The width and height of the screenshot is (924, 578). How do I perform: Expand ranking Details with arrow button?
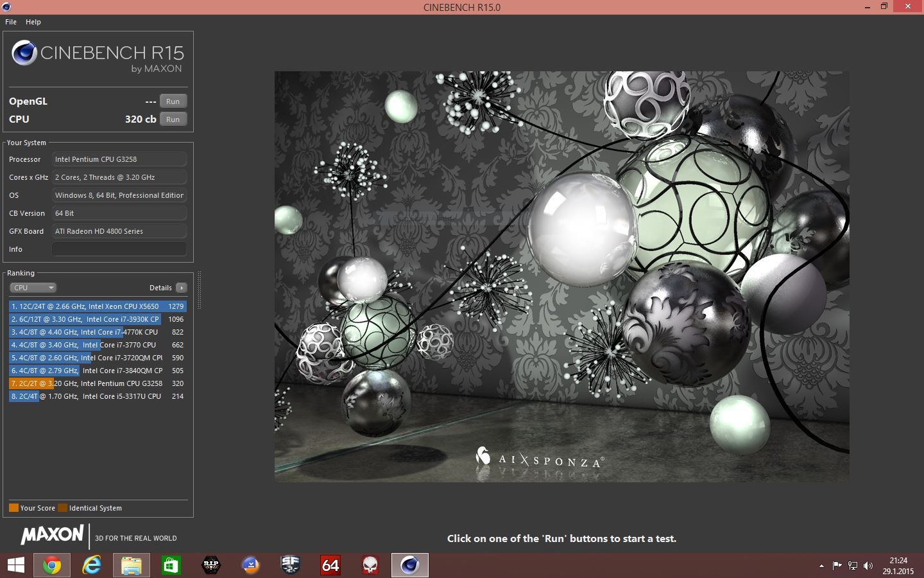point(182,288)
